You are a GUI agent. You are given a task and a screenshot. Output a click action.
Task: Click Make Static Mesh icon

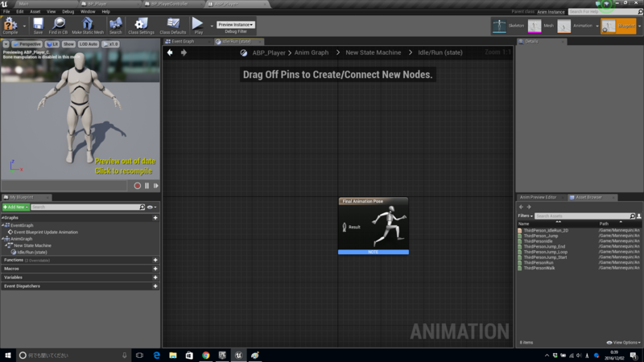pyautogui.click(x=88, y=26)
